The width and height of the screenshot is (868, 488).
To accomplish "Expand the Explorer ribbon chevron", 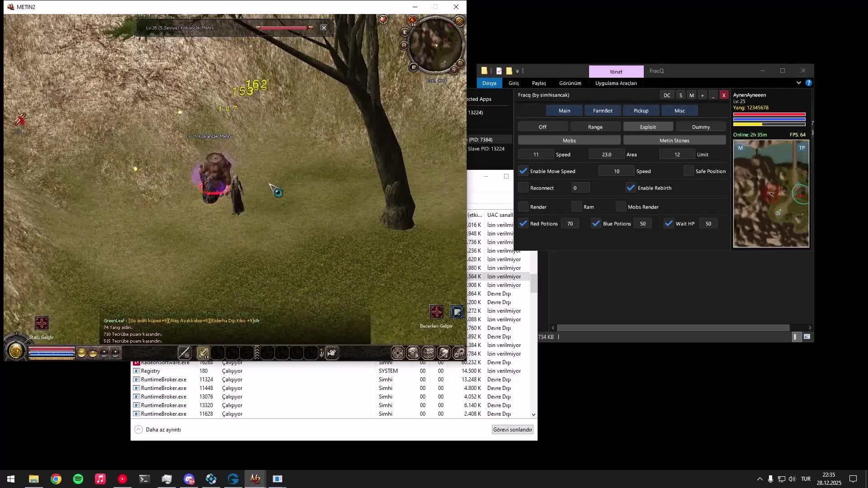I will pos(798,83).
